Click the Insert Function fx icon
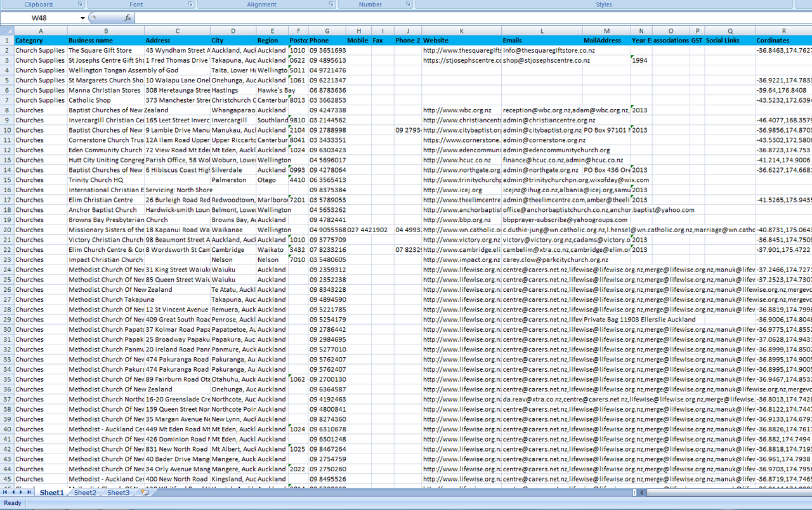The width and height of the screenshot is (812, 510). [128, 18]
